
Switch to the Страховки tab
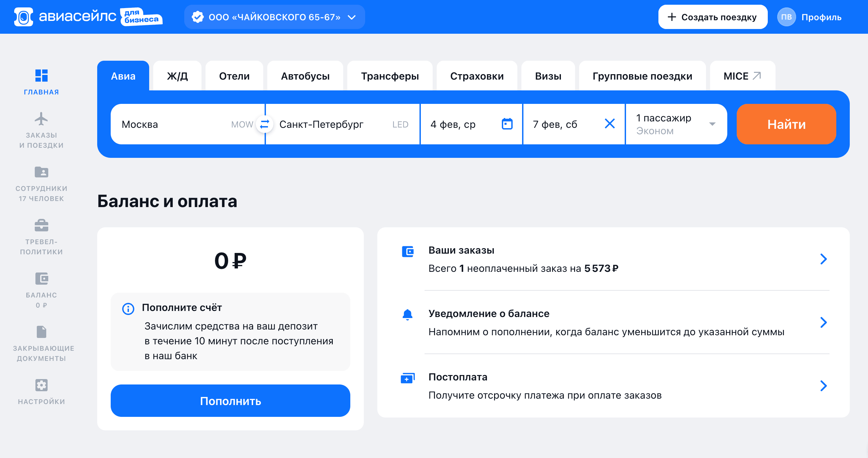click(x=477, y=76)
